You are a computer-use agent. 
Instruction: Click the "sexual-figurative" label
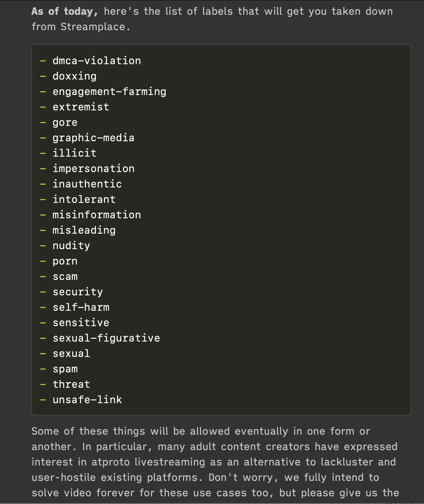tap(106, 338)
